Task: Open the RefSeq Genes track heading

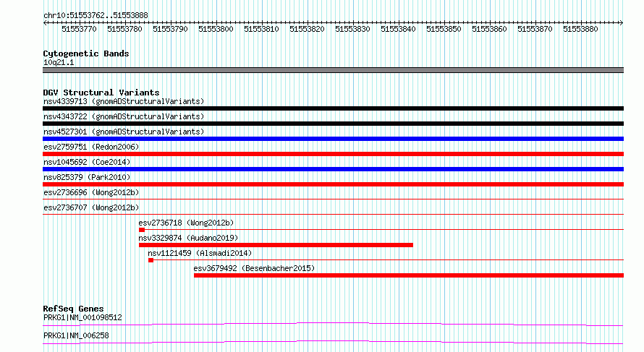Action: [x=73, y=309]
